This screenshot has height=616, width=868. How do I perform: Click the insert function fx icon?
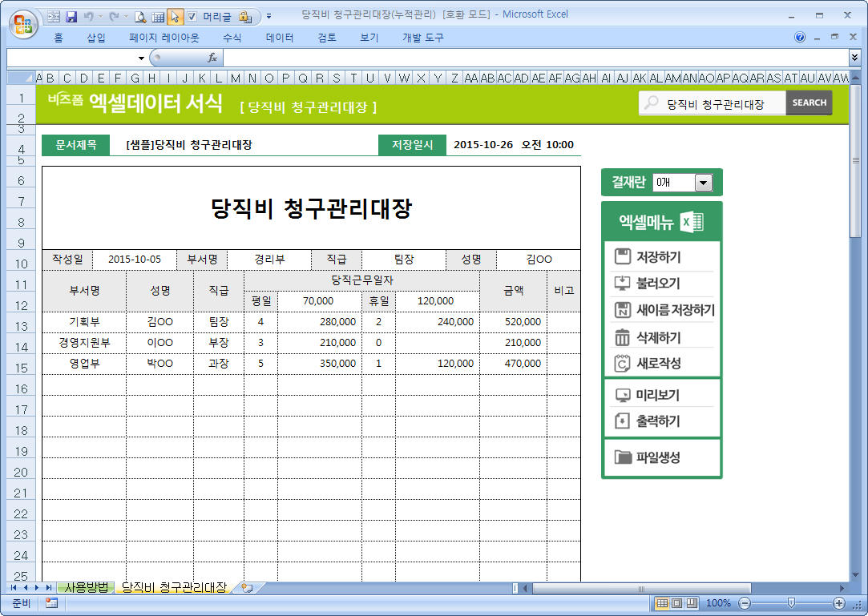coord(212,58)
